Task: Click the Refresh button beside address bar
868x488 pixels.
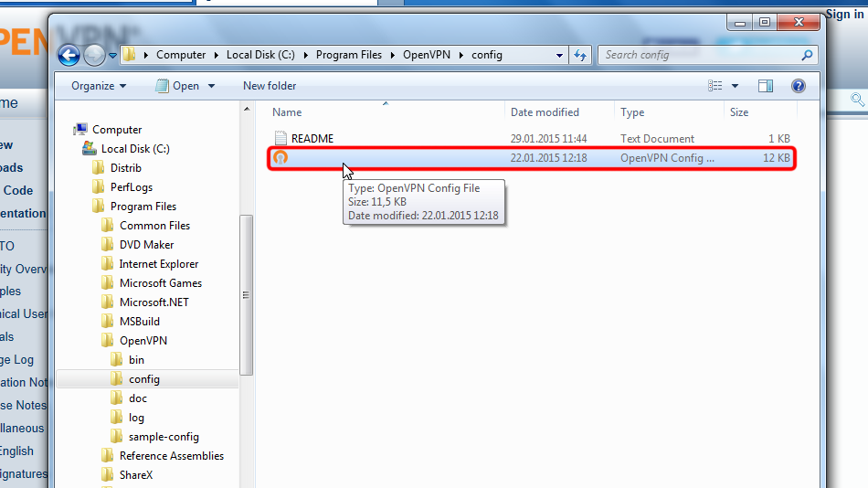Action: click(x=580, y=55)
